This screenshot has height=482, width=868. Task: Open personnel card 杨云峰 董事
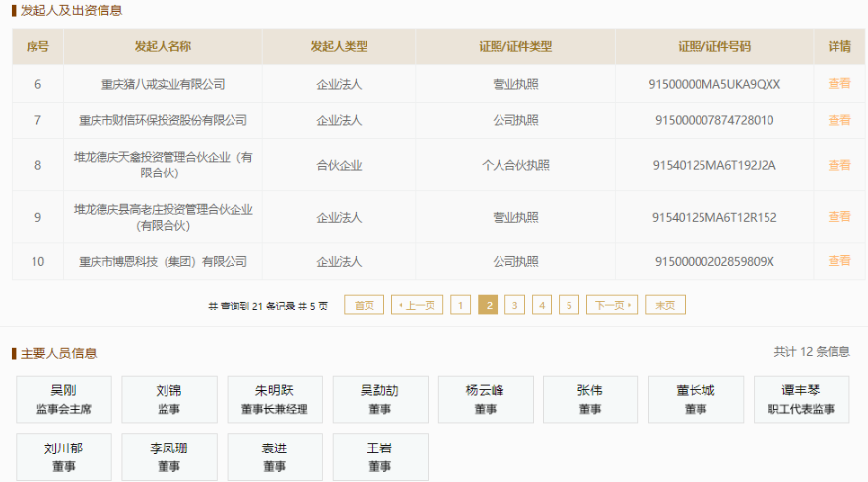[x=486, y=399]
